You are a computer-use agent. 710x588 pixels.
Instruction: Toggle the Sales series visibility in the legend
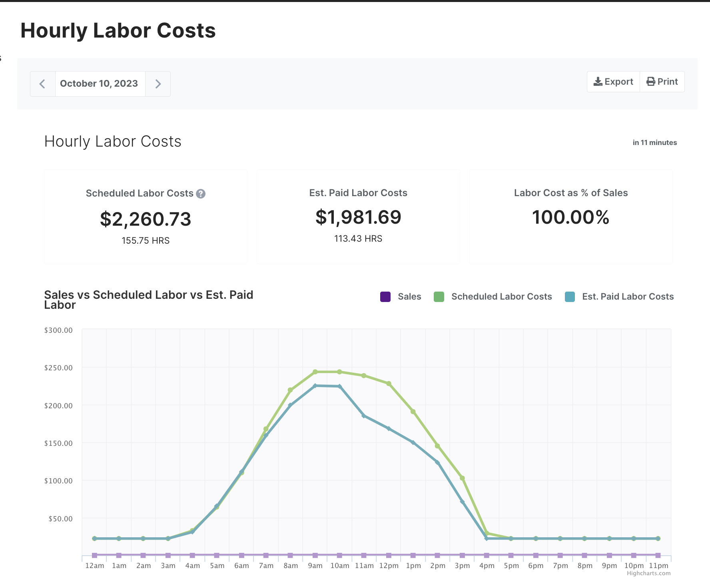(409, 296)
